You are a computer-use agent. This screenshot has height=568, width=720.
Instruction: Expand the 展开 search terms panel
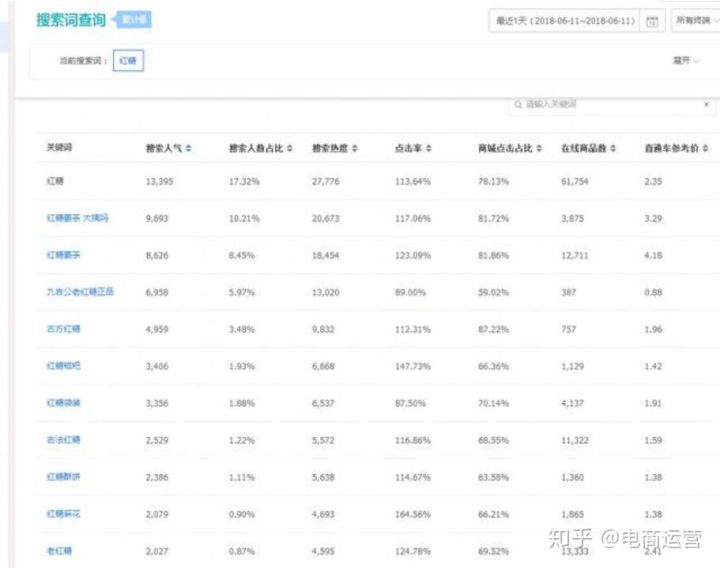click(x=685, y=61)
